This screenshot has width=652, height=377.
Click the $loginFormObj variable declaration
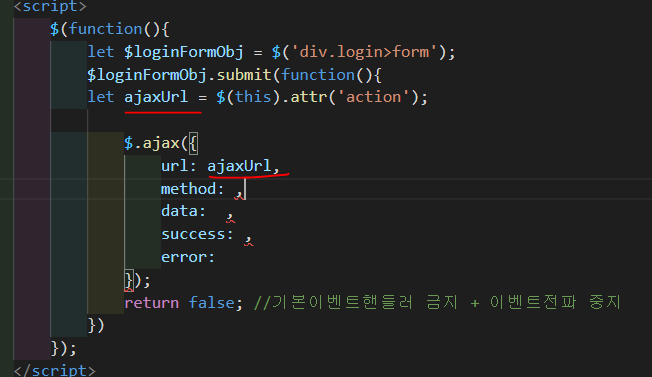pyautogui.click(x=183, y=53)
